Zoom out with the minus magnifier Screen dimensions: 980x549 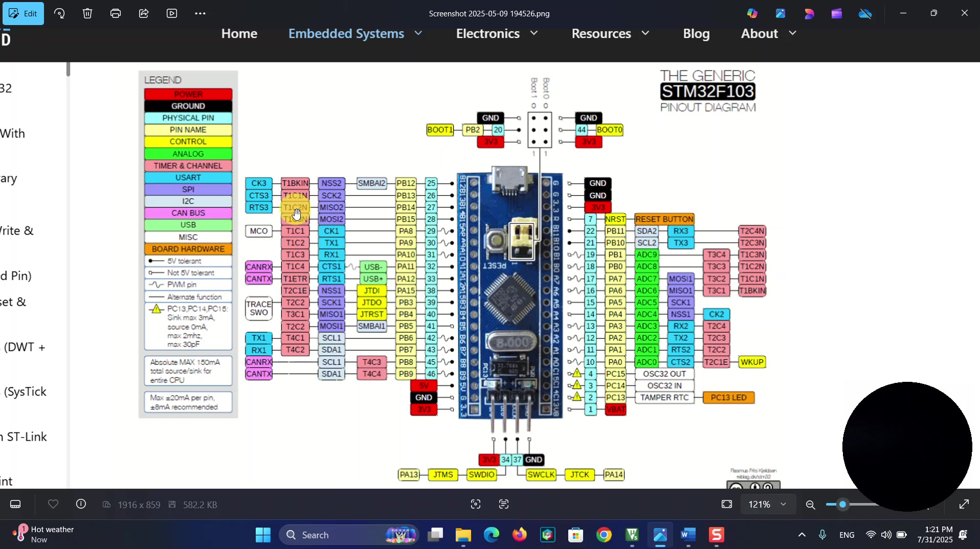(x=810, y=505)
